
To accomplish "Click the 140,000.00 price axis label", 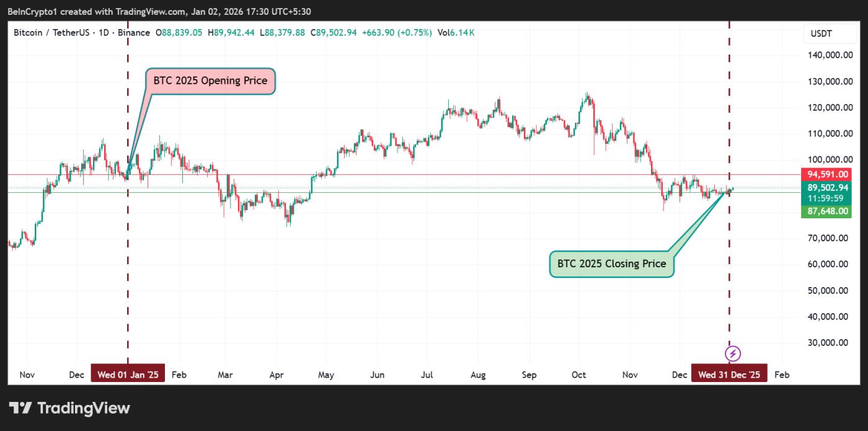I will (x=828, y=55).
